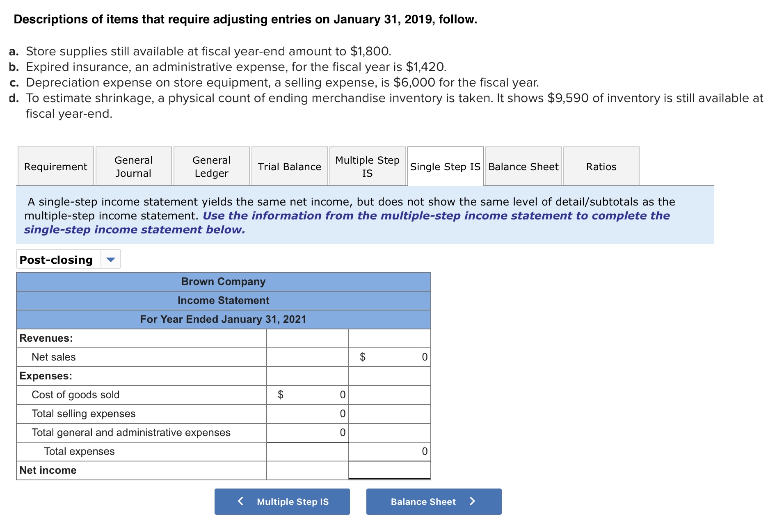This screenshot has height=532, width=768.
Task: Click the Income Statement header
Action: pyautogui.click(x=224, y=301)
